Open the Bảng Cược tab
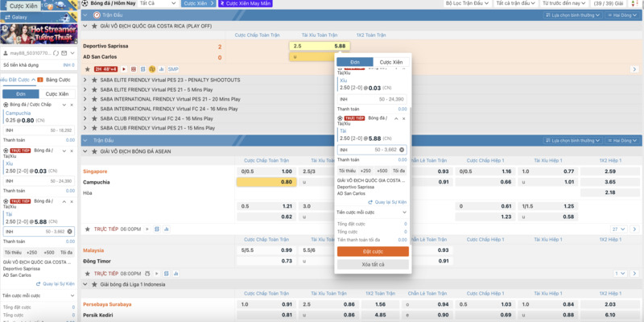The width and height of the screenshot is (644, 322). (58, 80)
